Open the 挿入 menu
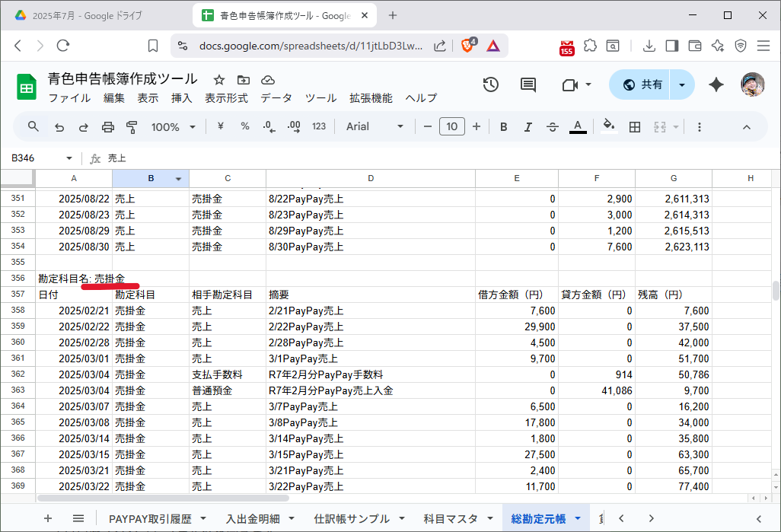 (x=182, y=97)
